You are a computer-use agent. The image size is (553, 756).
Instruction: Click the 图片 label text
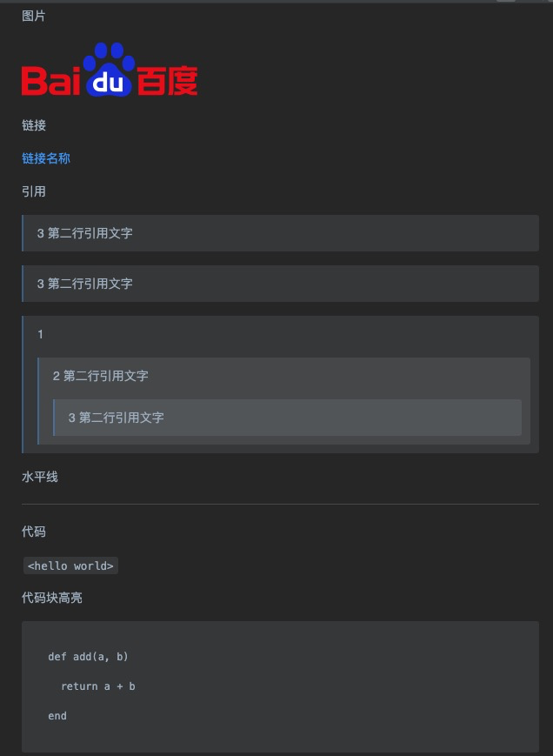coord(34,16)
